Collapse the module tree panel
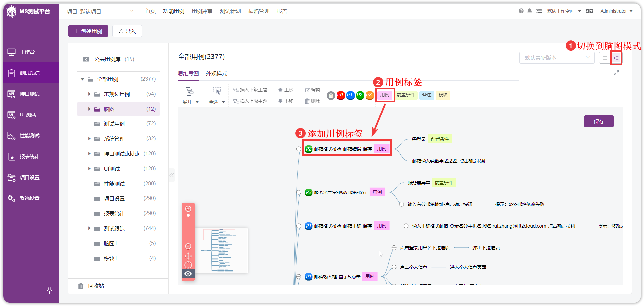The width and height of the screenshot is (644, 306). pyautogui.click(x=171, y=175)
